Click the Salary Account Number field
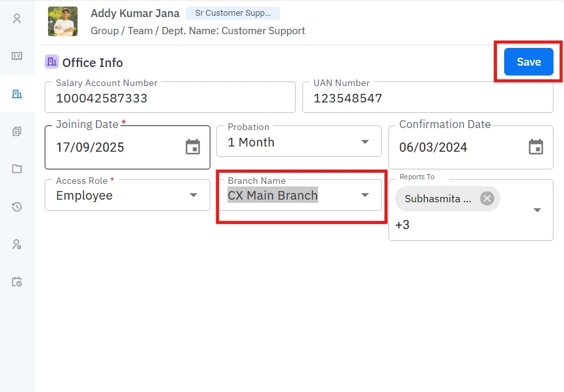The width and height of the screenshot is (564, 392). pyautogui.click(x=170, y=98)
